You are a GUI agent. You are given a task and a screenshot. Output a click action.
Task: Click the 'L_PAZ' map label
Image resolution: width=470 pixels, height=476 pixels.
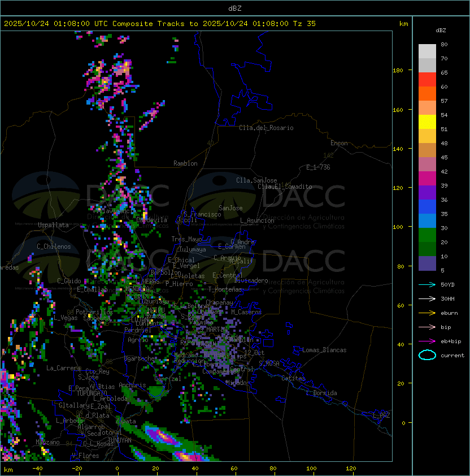click(x=381, y=416)
